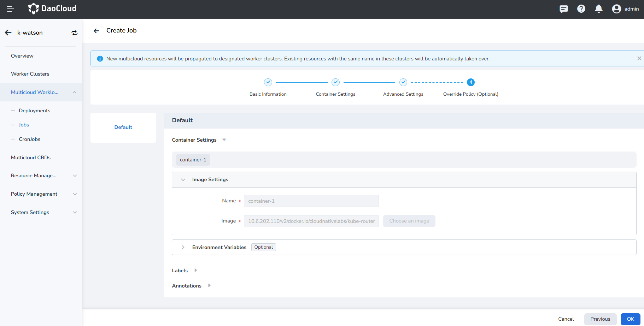Expand the Environment Variables panel

click(183, 247)
